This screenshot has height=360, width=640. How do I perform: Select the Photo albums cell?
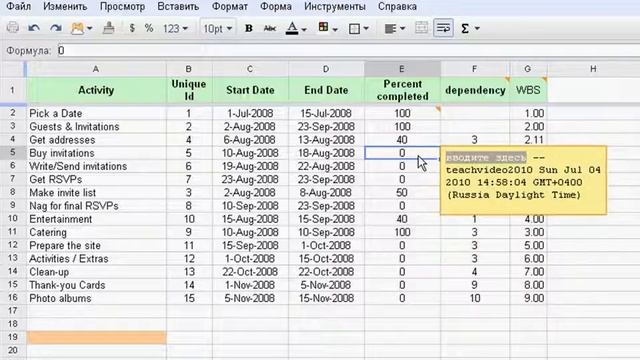pyautogui.click(x=96, y=298)
